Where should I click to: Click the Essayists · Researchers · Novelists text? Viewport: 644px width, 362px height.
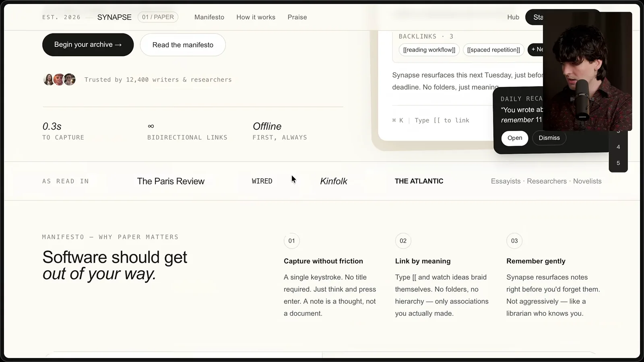click(546, 181)
